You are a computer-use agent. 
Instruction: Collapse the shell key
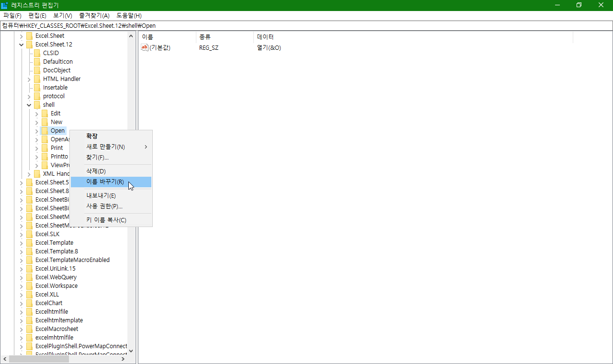coord(29,105)
